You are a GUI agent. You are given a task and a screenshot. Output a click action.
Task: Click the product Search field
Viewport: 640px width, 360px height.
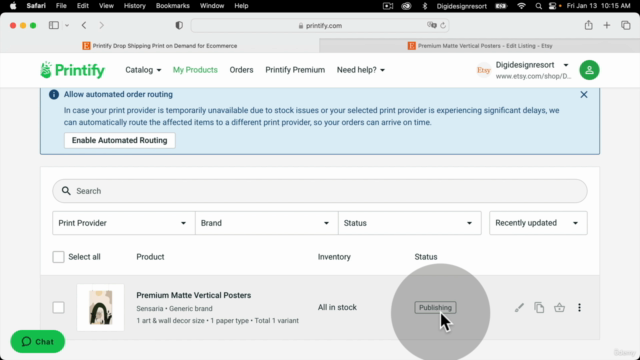pyautogui.click(x=320, y=191)
